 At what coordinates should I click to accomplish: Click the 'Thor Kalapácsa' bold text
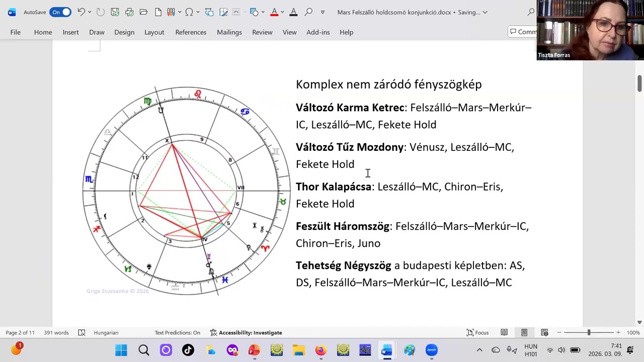click(x=334, y=187)
